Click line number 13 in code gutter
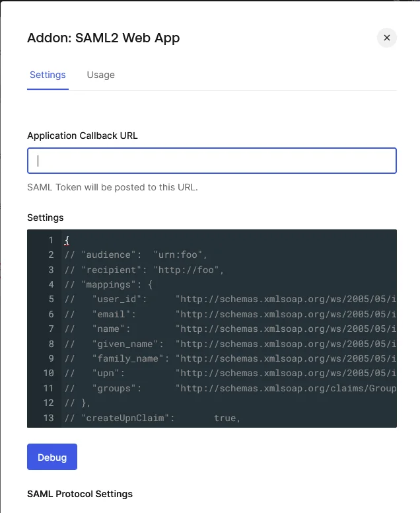The height and width of the screenshot is (513, 420). tap(48, 418)
